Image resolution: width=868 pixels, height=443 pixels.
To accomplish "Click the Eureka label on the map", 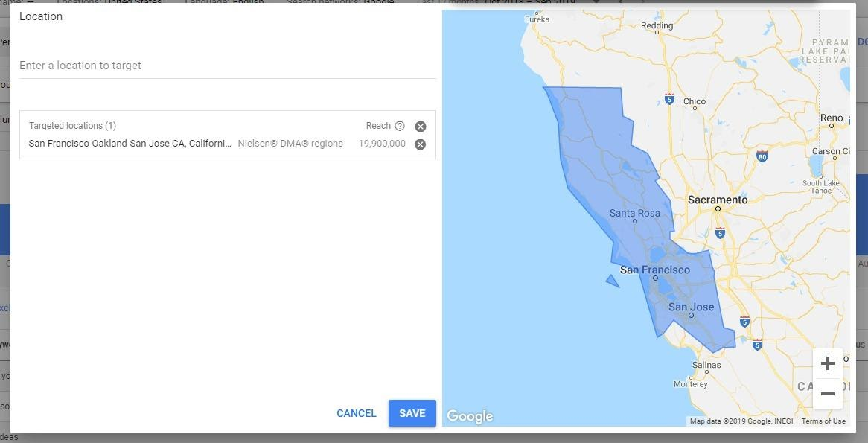I will (537, 19).
